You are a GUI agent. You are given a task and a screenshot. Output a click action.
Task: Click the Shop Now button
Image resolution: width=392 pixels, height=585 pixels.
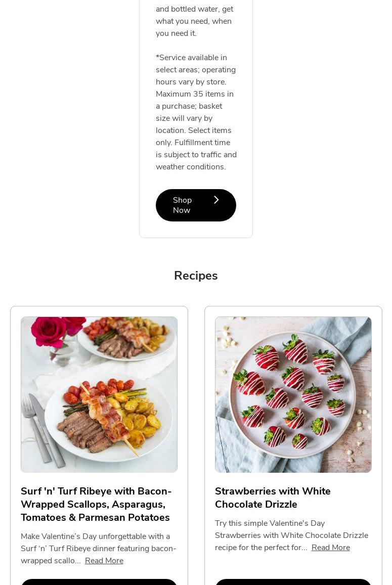click(196, 205)
